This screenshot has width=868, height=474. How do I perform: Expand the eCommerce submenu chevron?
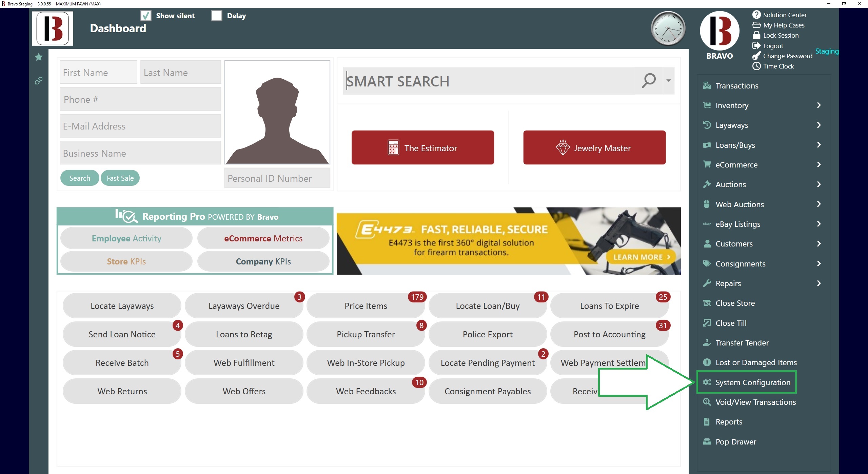[x=819, y=164]
